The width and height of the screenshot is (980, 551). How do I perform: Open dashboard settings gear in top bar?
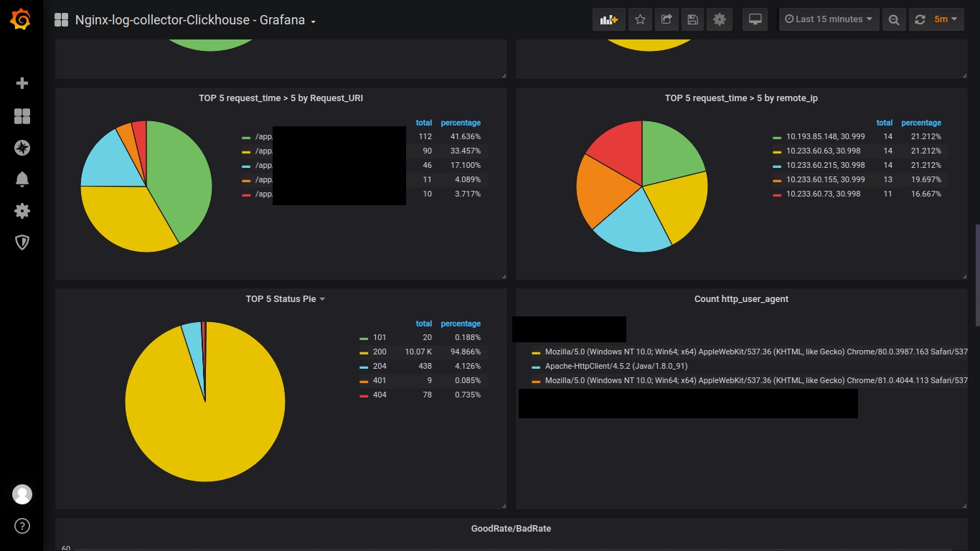[720, 19]
